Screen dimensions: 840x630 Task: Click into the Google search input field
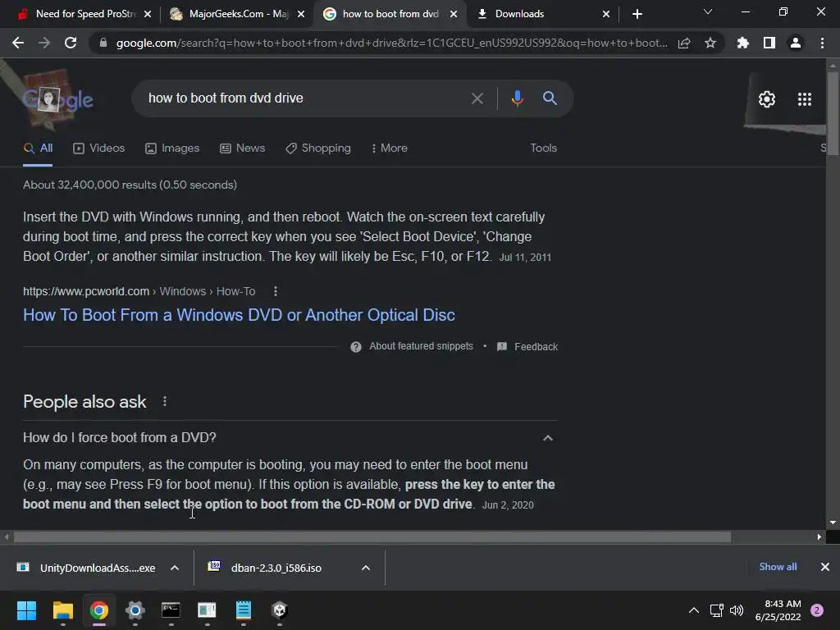point(305,98)
